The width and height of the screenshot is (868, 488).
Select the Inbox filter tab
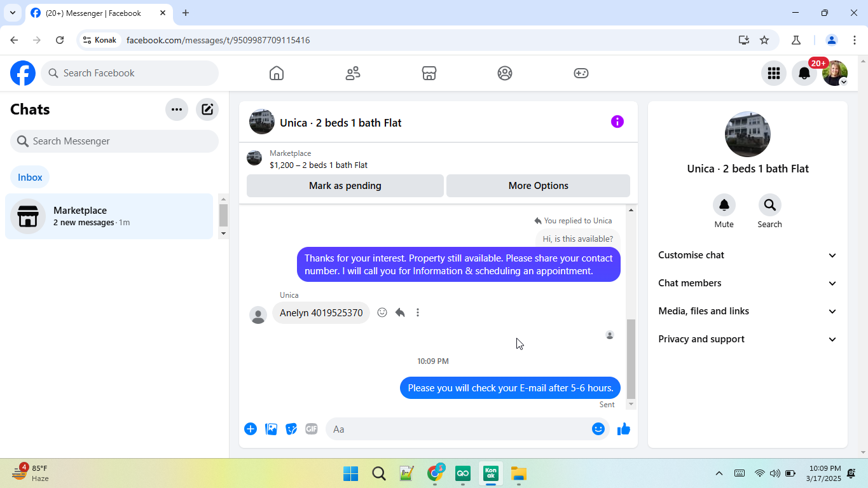30,178
